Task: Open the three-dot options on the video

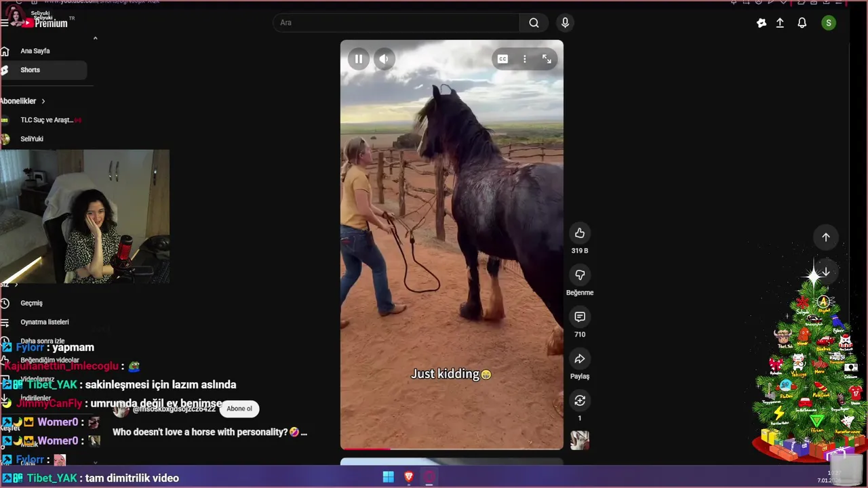Action: 524,59
